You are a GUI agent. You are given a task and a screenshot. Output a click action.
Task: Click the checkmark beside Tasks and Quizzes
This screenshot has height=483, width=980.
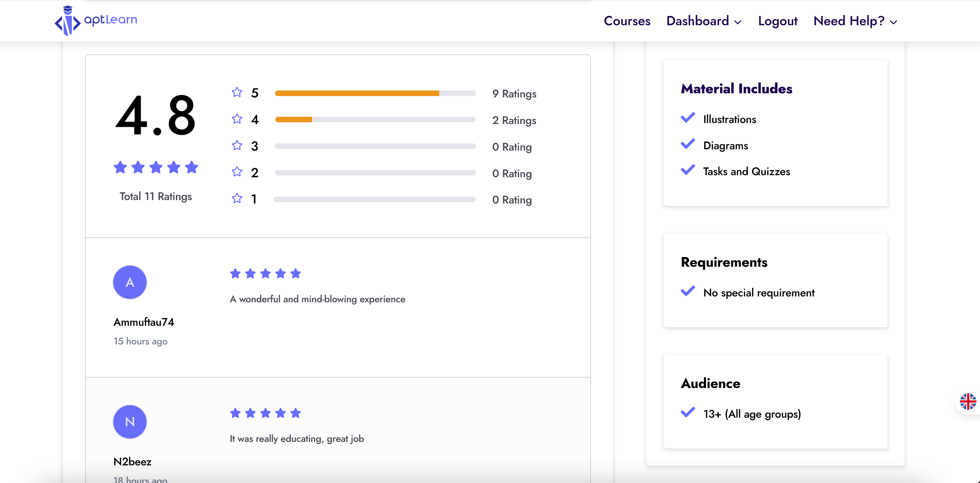[x=687, y=170]
